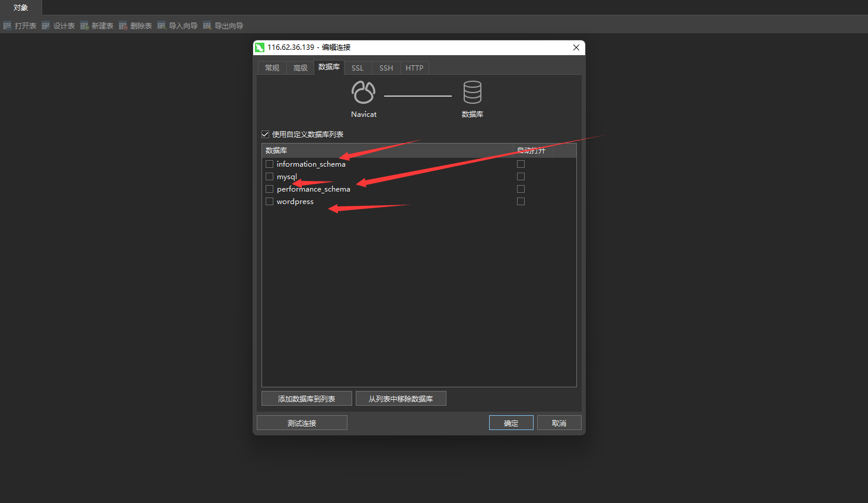
Task: Confirm with the OK (确定) button
Action: pyautogui.click(x=511, y=423)
